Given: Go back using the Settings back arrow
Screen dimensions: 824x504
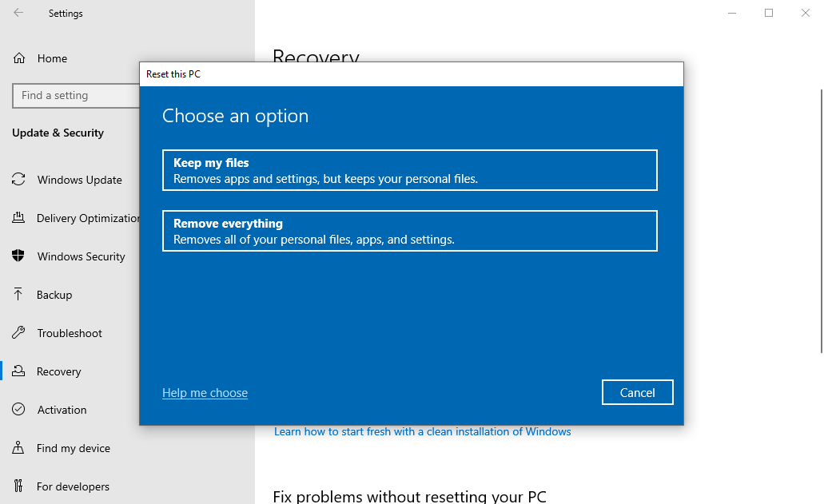Looking at the screenshot, I should coord(18,13).
